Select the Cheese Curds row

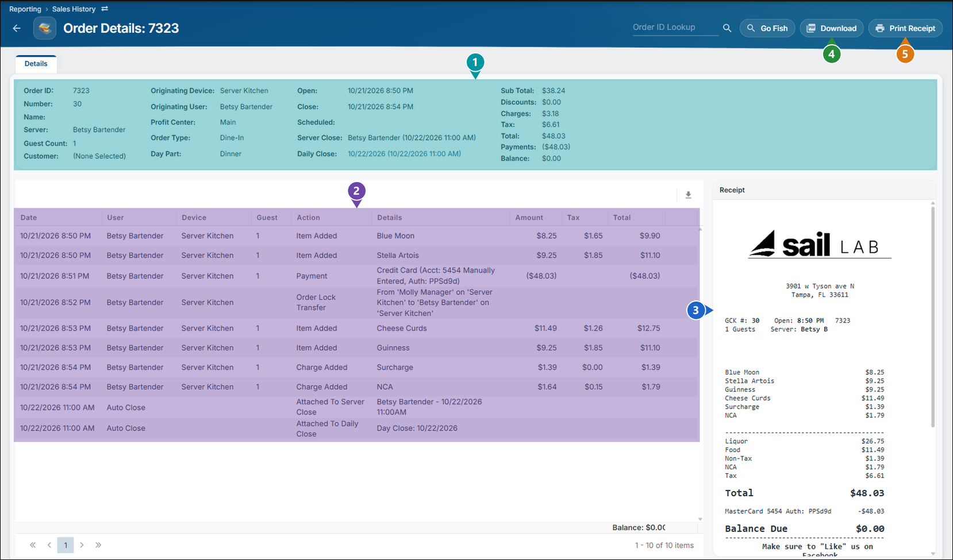[356, 329]
